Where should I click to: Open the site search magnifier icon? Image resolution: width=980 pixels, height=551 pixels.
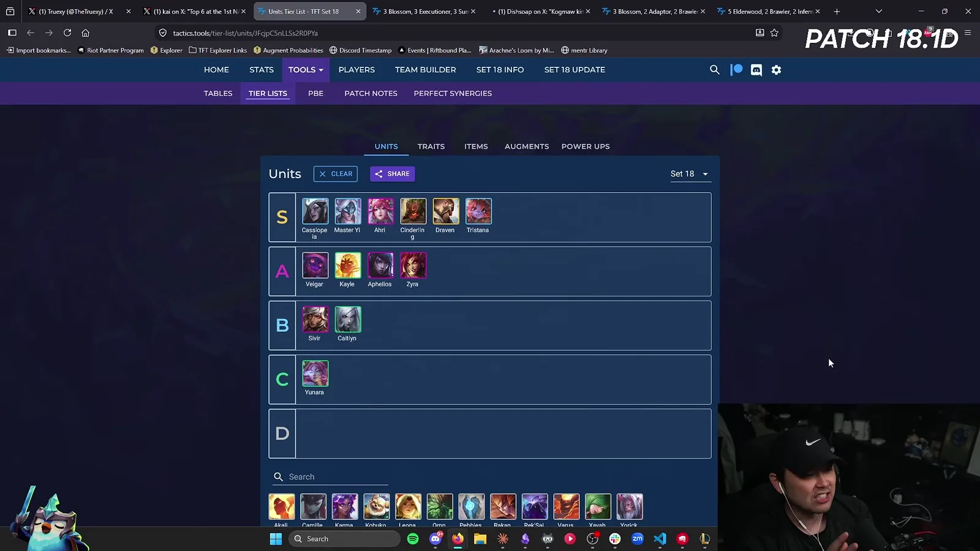(x=714, y=70)
